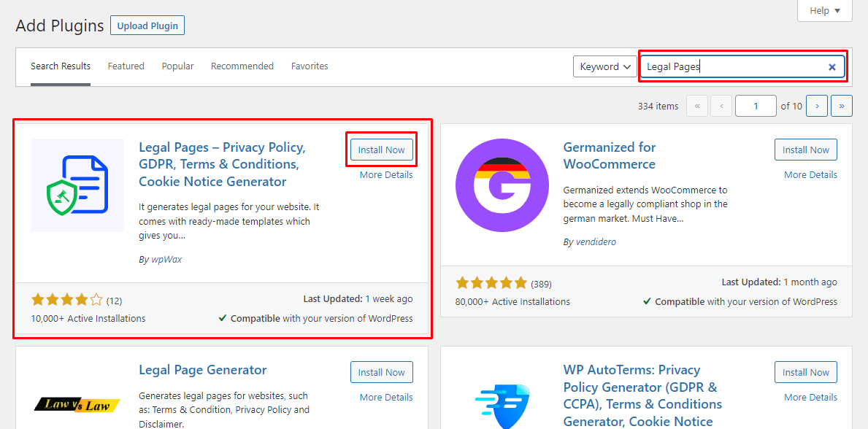Open More Details for Legal Page Generator
This screenshot has height=429, width=868.
(x=386, y=398)
